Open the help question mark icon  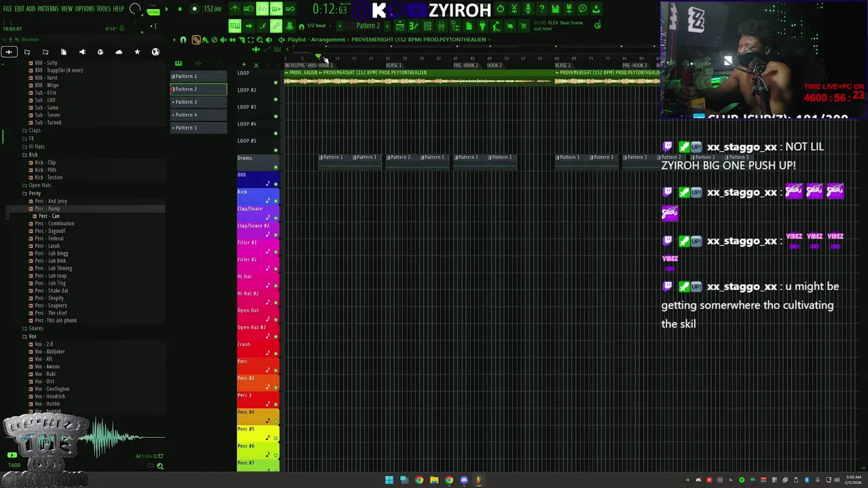point(541,9)
